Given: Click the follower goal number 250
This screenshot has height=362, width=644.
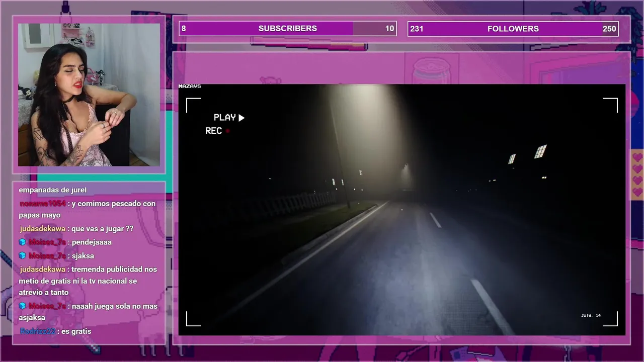Looking at the screenshot, I should 609,29.
